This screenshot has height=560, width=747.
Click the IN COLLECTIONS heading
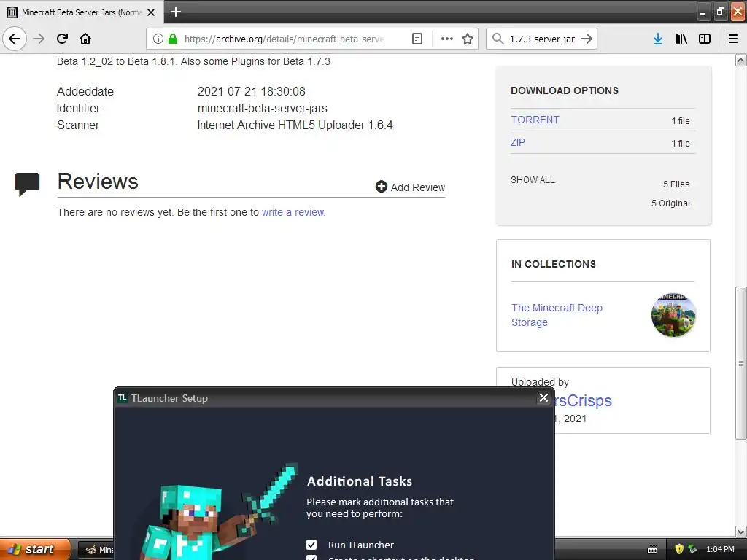coord(554,264)
